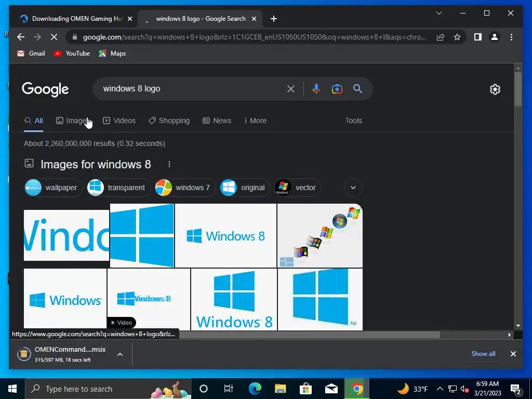Open the thumbnail showing Windows wordmark only
532x399 pixels.
[x=65, y=299]
